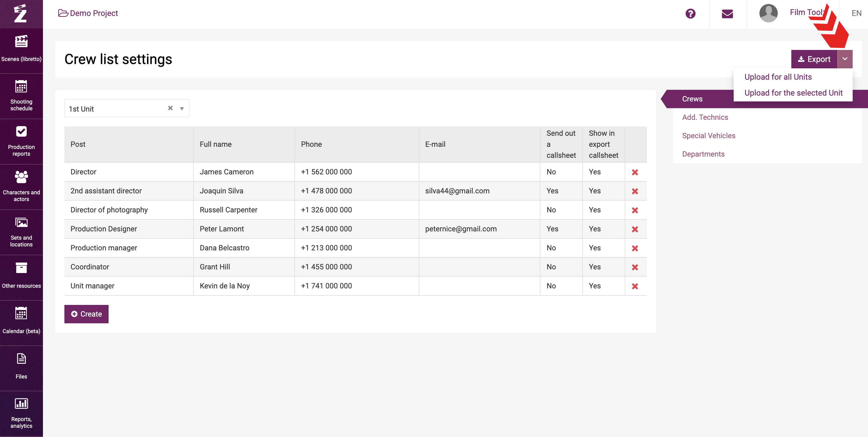
Task: Click the help question mark icon
Action: click(690, 13)
